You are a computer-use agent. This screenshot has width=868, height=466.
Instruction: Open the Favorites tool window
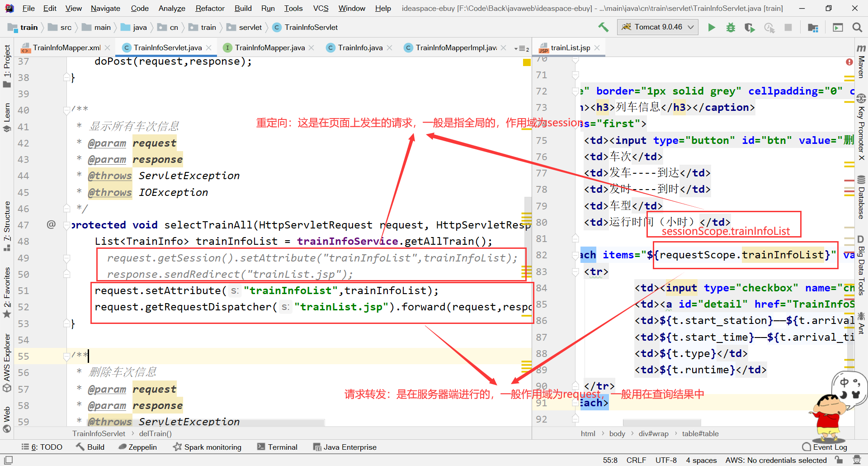(x=7, y=292)
